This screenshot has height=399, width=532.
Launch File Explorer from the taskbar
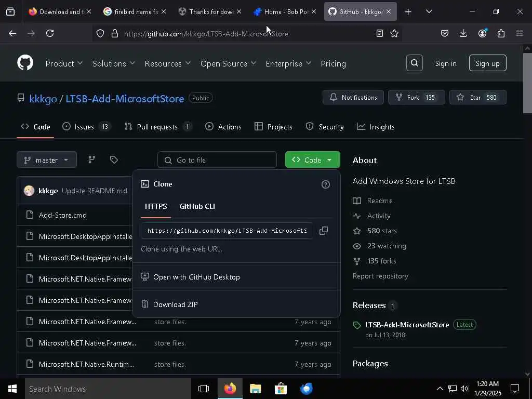click(x=255, y=389)
